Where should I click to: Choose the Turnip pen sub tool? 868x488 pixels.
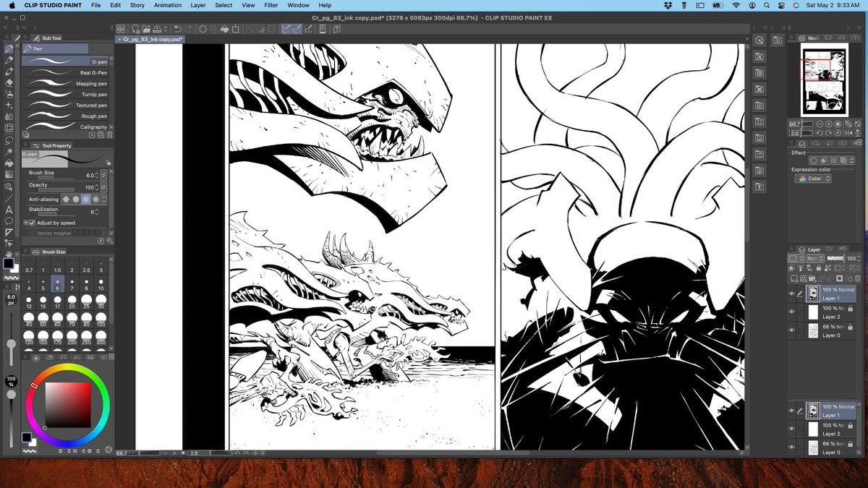[x=64, y=94]
